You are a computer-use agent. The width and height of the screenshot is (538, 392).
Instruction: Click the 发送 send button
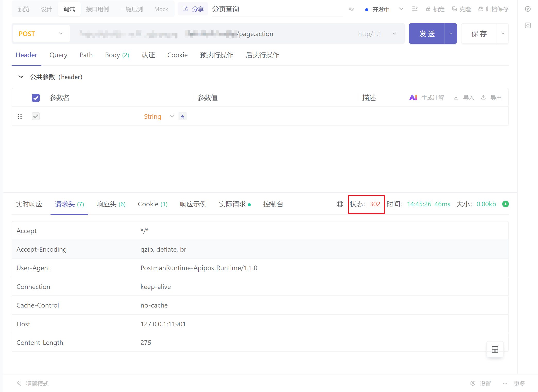pyautogui.click(x=427, y=33)
